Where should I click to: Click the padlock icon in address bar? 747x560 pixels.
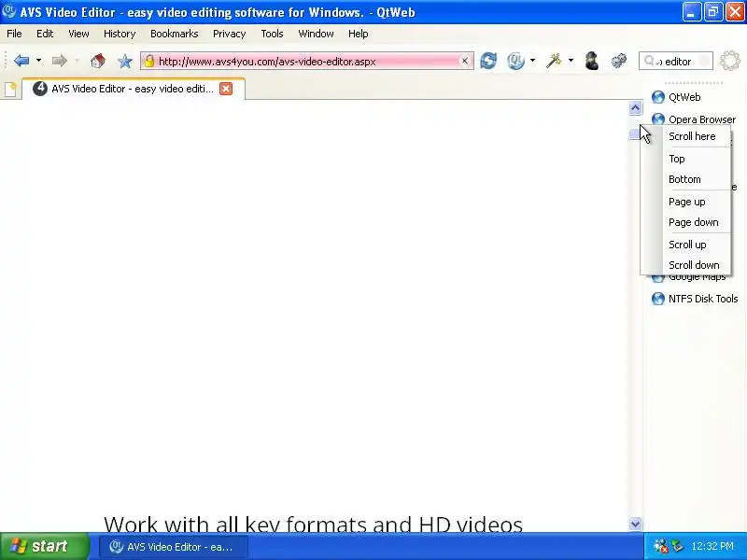(149, 61)
